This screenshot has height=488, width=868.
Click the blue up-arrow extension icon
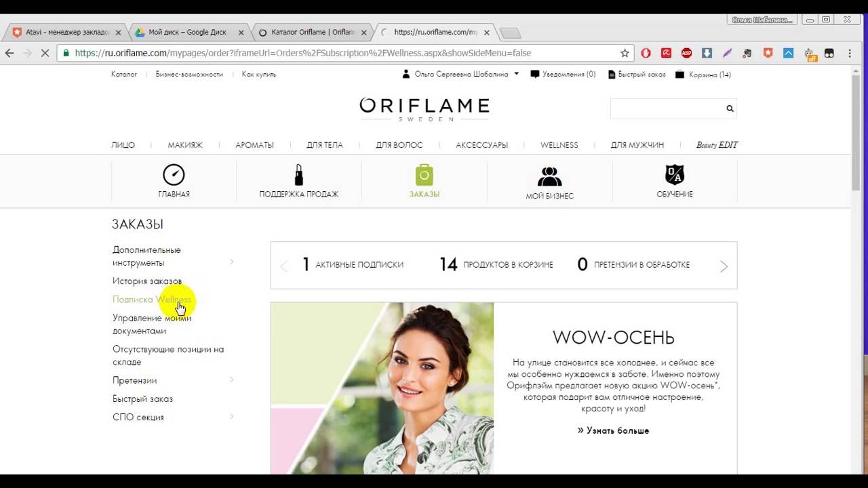(x=788, y=53)
